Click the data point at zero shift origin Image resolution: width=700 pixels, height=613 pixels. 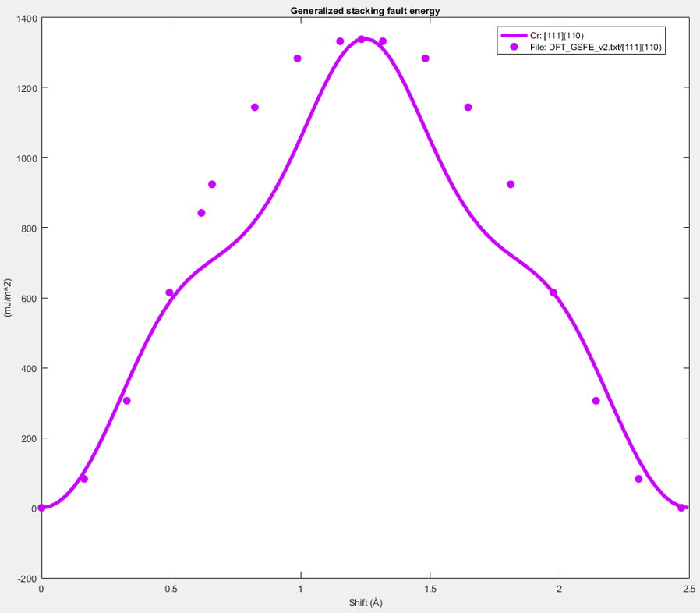point(41,508)
